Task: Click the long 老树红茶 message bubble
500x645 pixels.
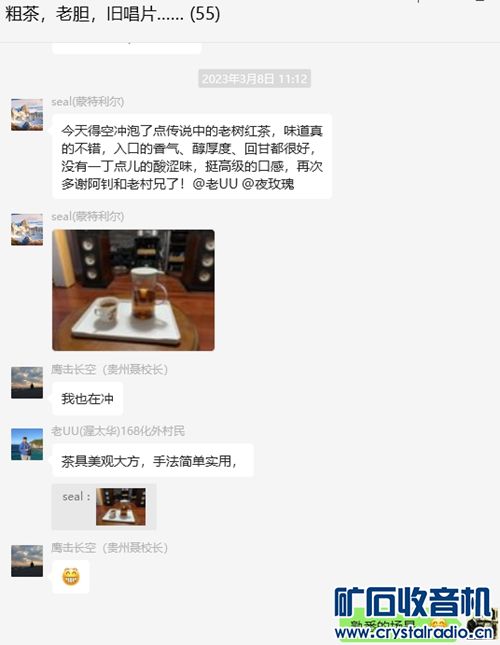Action: [x=192, y=157]
